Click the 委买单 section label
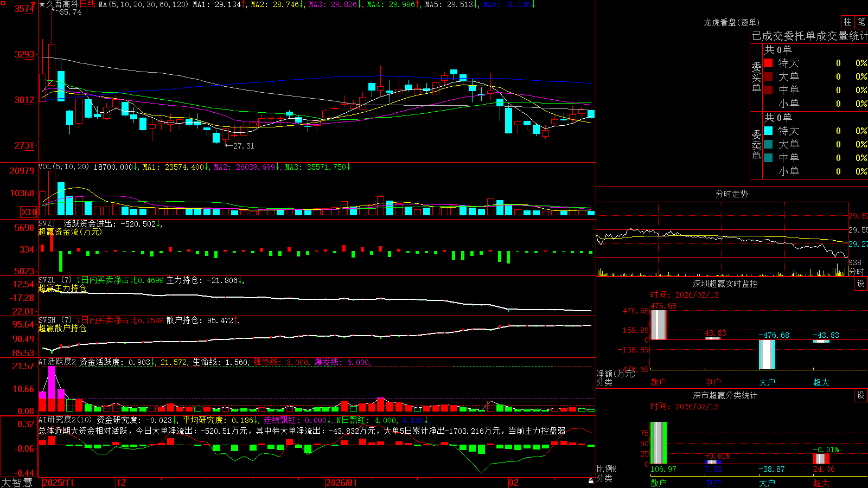This screenshot has height=488, width=868. point(756,77)
